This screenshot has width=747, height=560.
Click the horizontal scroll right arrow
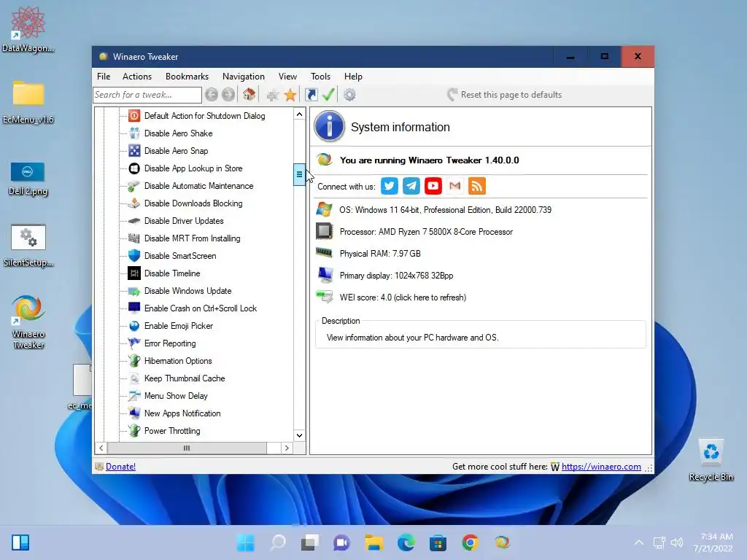coord(286,448)
